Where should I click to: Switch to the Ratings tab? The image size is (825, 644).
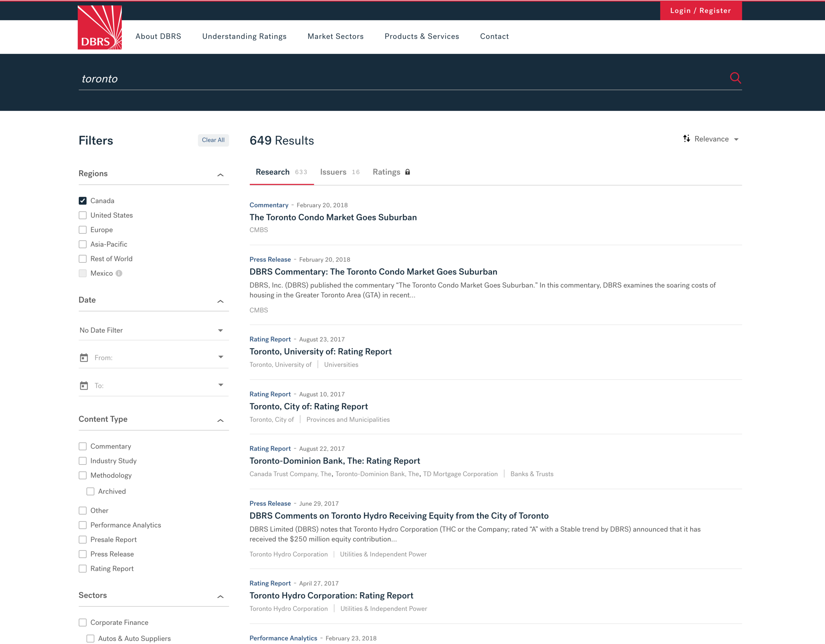[391, 172]
